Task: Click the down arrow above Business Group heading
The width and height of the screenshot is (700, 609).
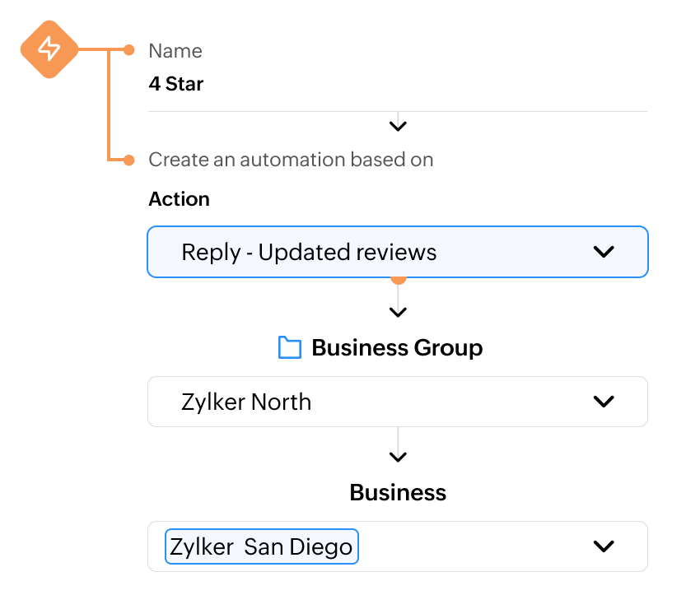Action: point(398,312)
